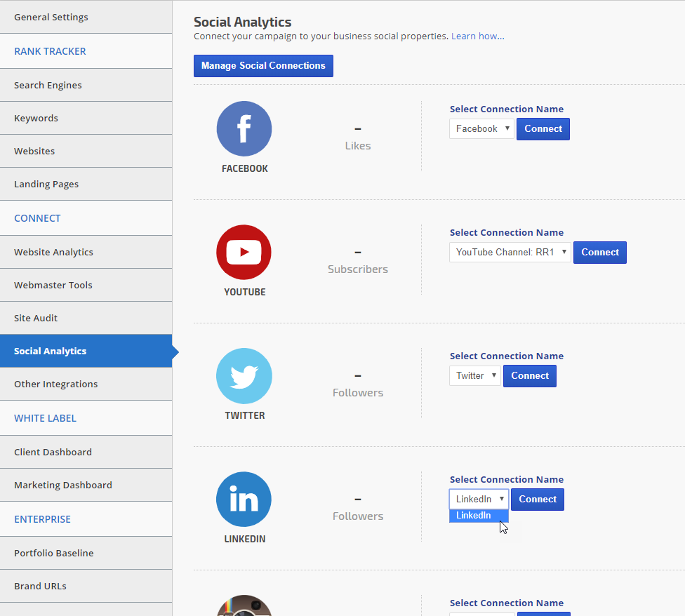Connect the LinkedIn account
Screen dimensions: 685x616
(x=538, y=500)
